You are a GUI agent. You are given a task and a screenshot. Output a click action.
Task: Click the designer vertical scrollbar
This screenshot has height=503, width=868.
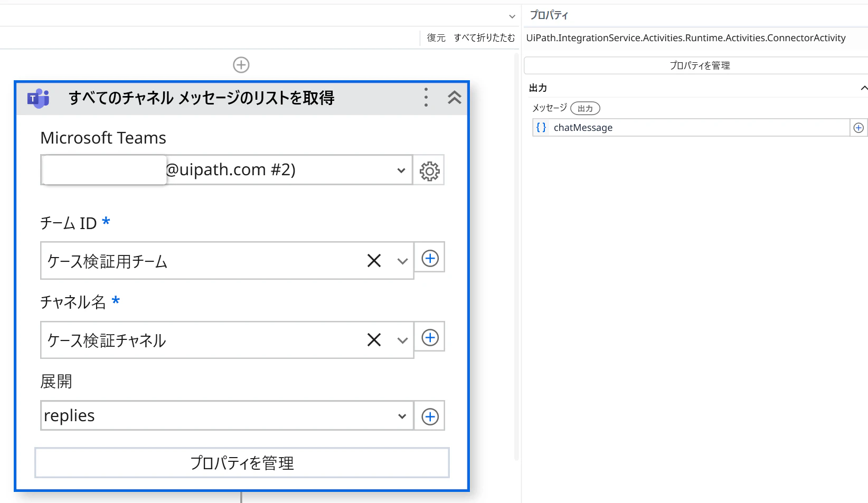click(516, 257)
